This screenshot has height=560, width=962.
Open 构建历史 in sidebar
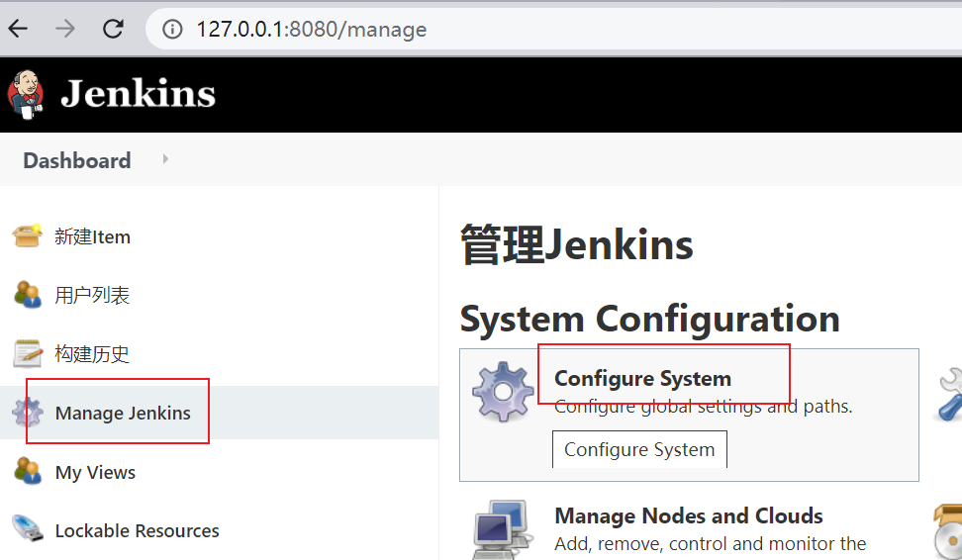coord(91,354)
